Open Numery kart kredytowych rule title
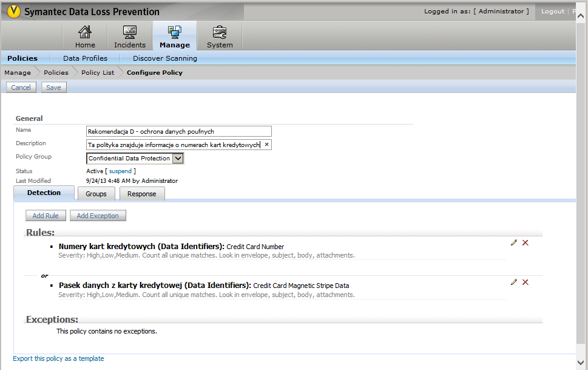This screenshot has height=370, width=588. (x=141, y=247)
